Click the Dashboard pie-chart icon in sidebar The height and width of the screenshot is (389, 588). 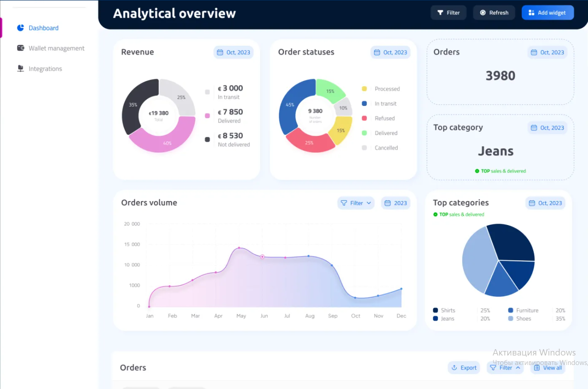coord(20,28)
